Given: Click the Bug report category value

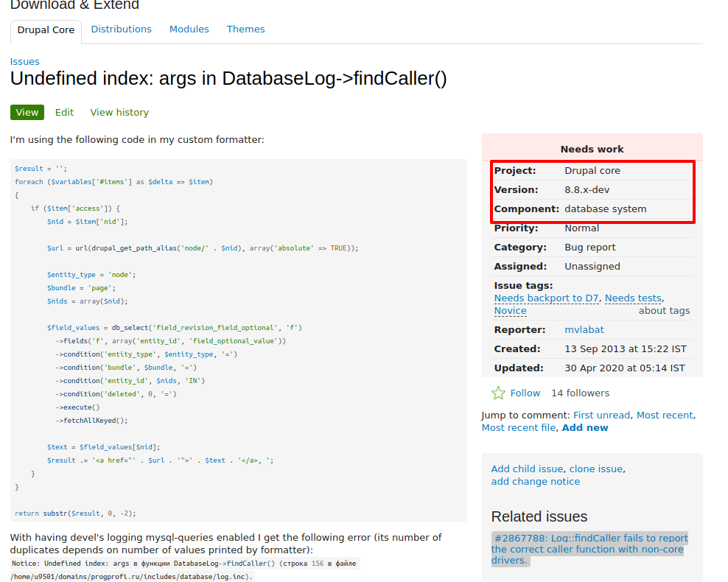Looking at the screenshot, I should [x=590, y=247].
